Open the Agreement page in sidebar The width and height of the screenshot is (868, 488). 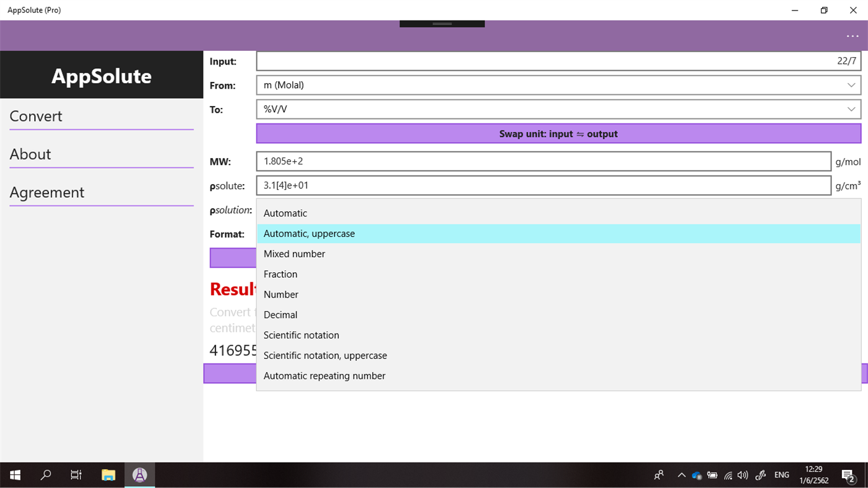[47, 192]
